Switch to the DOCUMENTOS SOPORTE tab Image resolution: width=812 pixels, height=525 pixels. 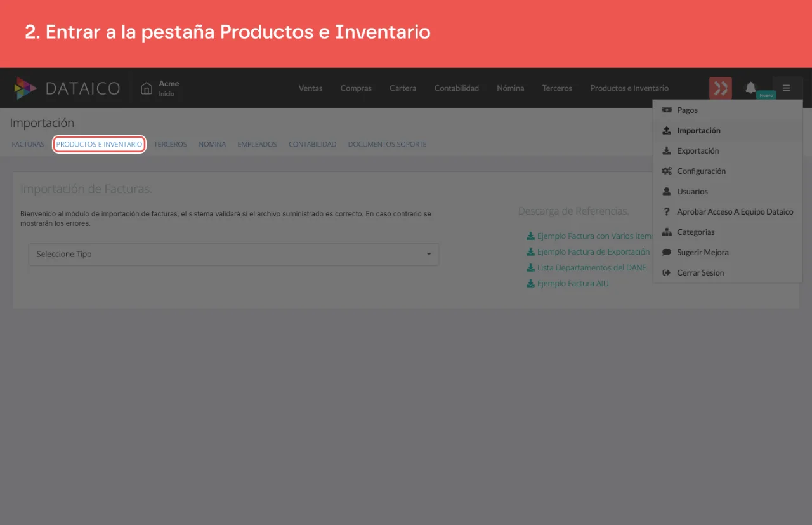tap(387, 144)
